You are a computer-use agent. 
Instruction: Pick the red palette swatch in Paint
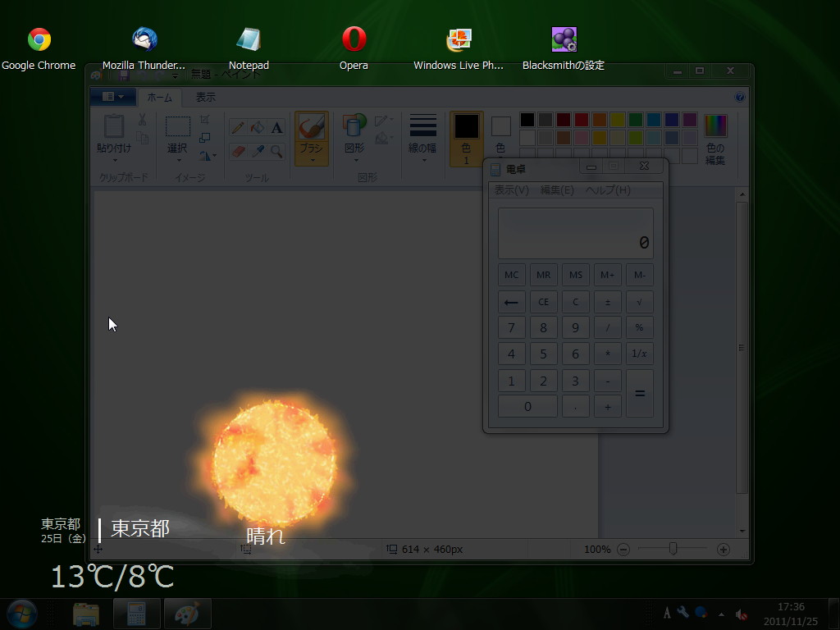point(582,120)
